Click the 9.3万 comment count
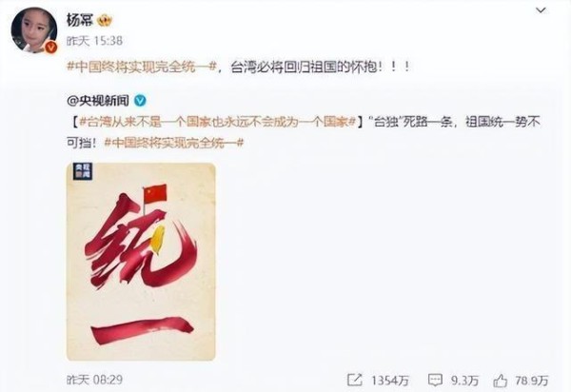Image resolution: width=571 pixels, height=392 pixels. pos(464,381)
